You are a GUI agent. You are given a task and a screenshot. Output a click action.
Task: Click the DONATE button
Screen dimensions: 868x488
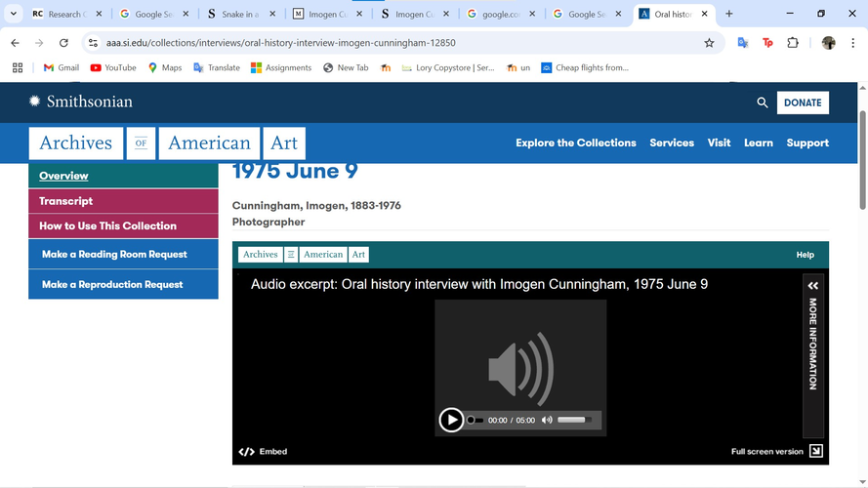[x=803, y=102]
